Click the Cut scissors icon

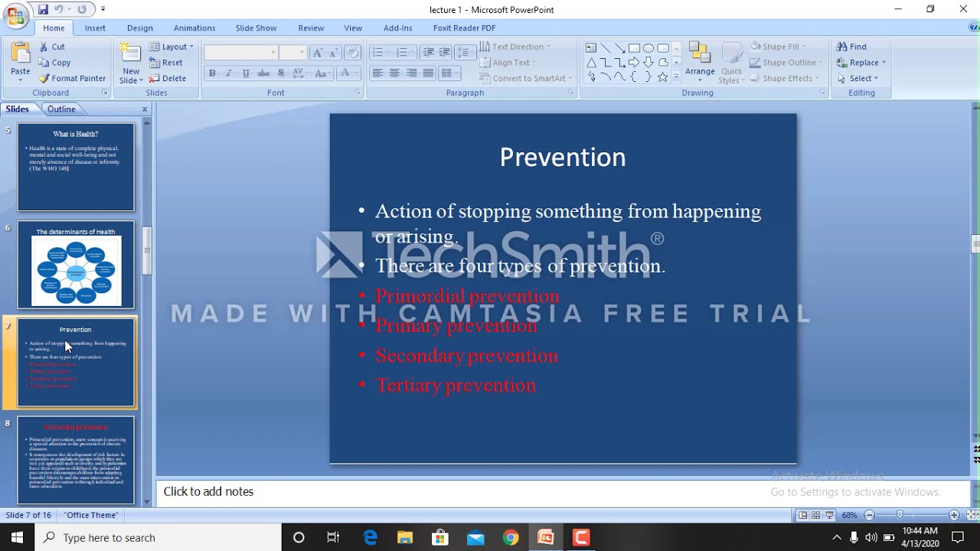(43, 47)
